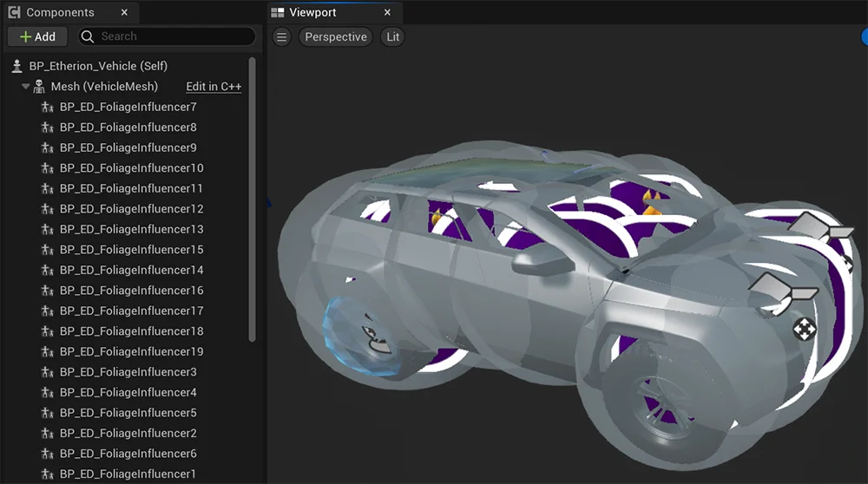Open the Perspective view dropdown

coord(335,37)
